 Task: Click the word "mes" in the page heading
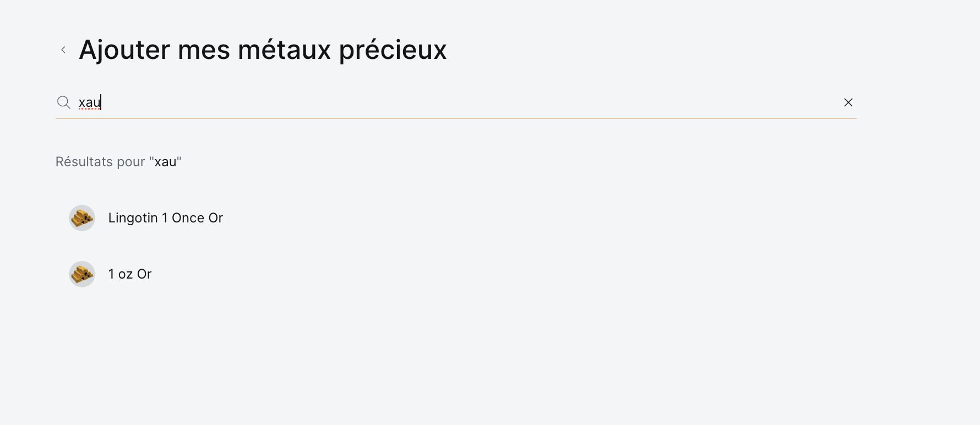coord(204,50)
